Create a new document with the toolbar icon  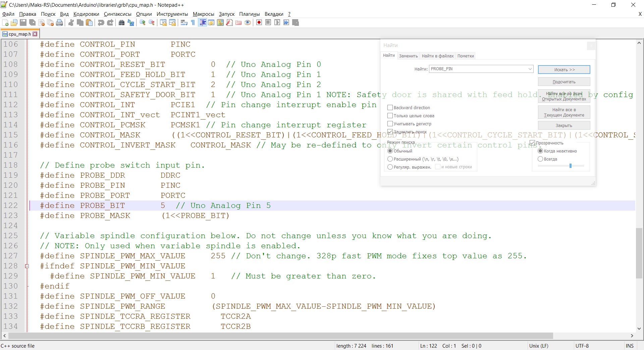coord(5,23)
